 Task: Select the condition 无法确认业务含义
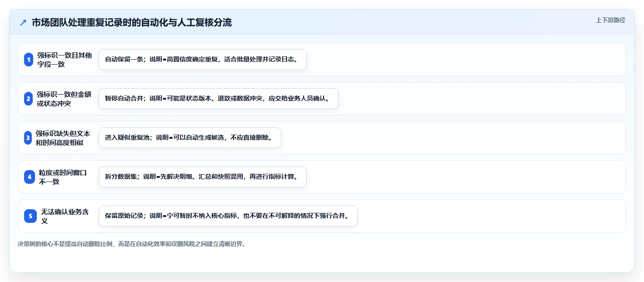pos(65,216)
